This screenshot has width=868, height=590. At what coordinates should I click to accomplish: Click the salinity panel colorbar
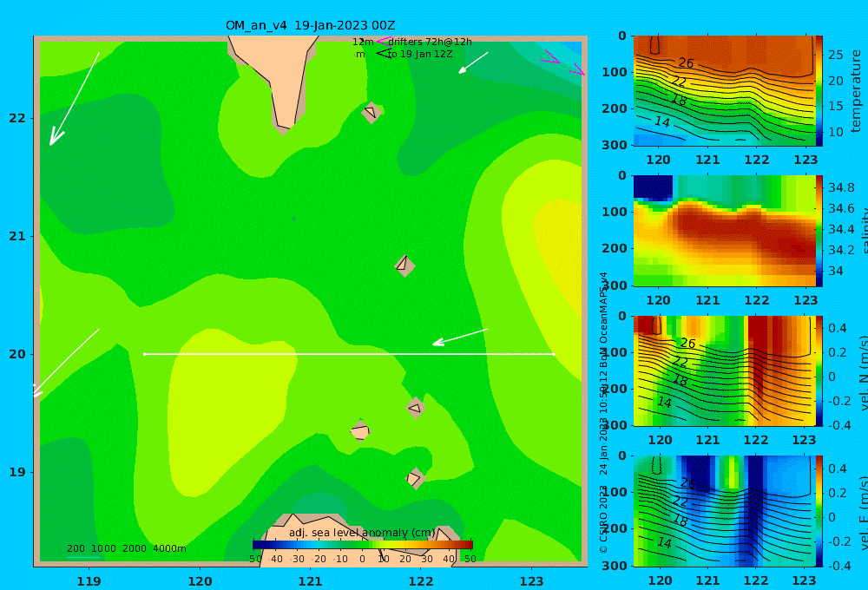[x=819, y=231]
